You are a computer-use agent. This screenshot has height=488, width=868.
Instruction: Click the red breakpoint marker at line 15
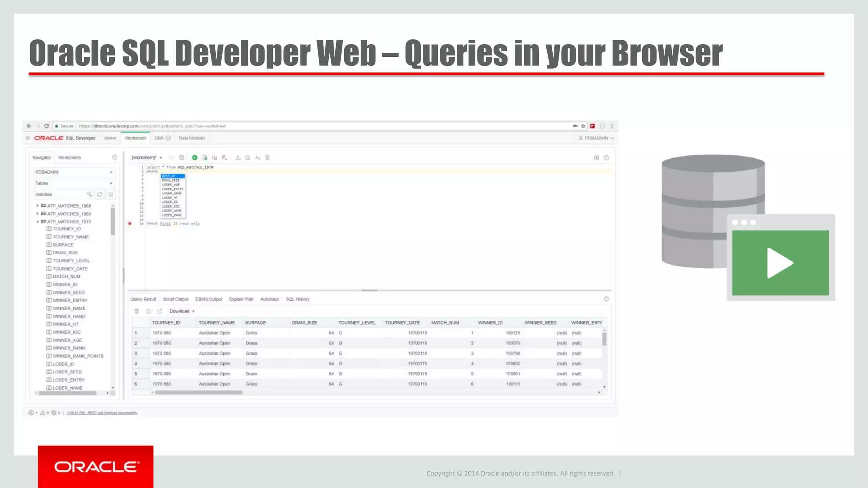coord(130,224)
